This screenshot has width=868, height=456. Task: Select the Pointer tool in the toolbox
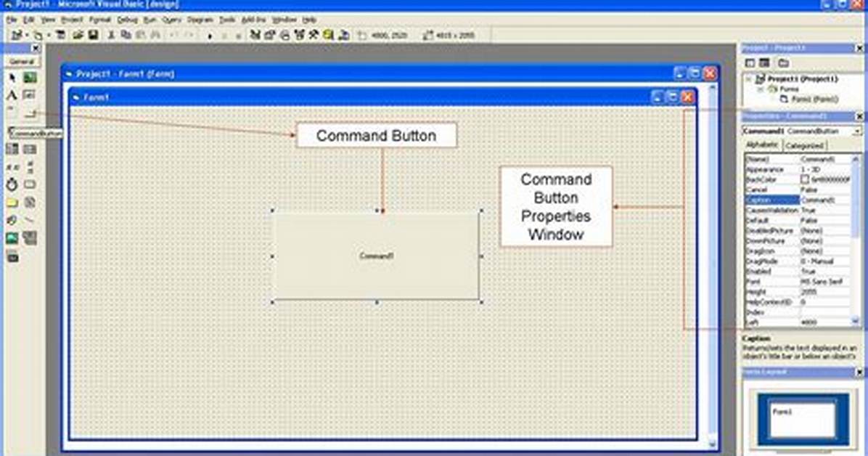tap(12, 78)
